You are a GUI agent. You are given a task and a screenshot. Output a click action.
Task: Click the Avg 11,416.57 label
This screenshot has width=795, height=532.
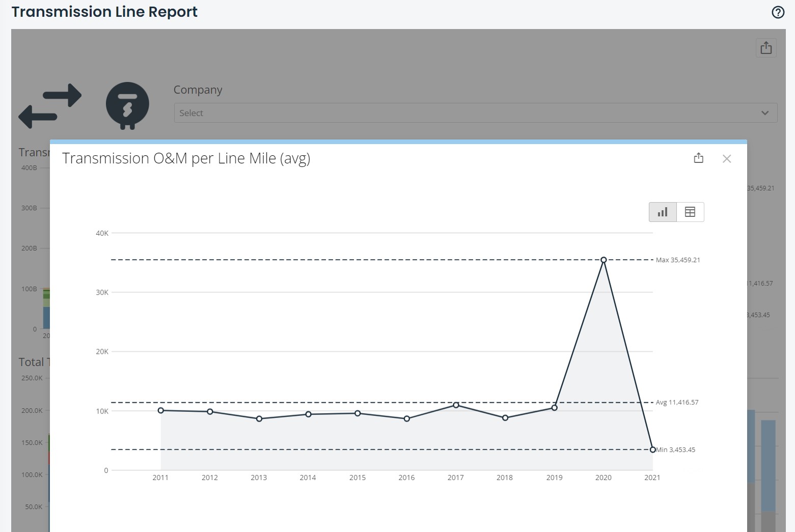coord(677,403)
